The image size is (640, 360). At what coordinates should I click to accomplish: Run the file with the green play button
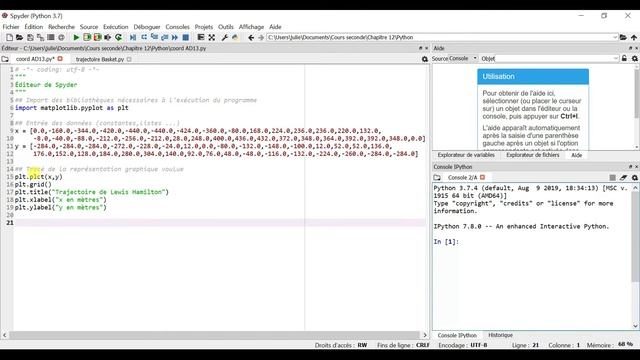(x=76, y=38)
